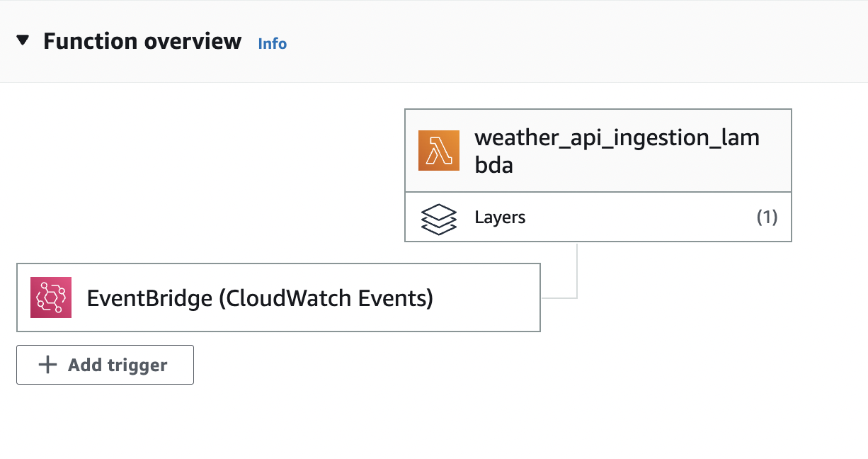This screenshot has height=459, width=868.
Task: Select the weather_api_ingestion_lambda function node
Action: [598, 150]
